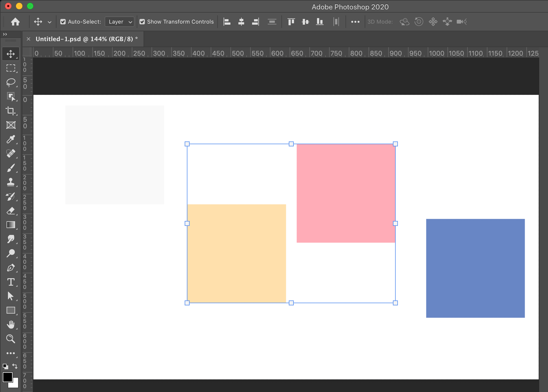This screenshot has height=392, width=548.
Task: Open the align options three-dot menu
Action: (x=355, y=22)
